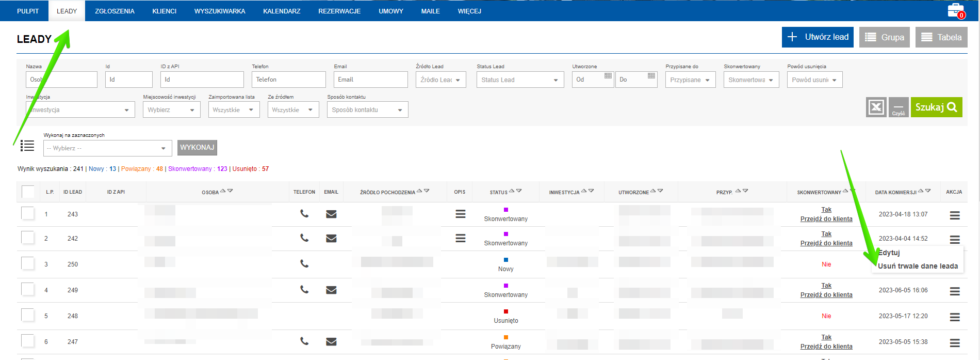Open the Skonwertowany filter dropdown
980x360 pixels.
751,80
